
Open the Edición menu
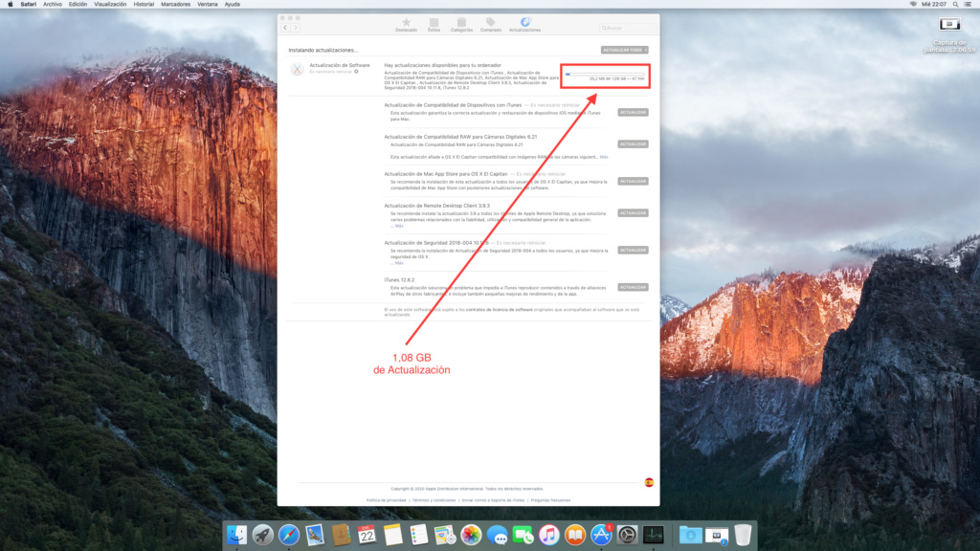(x=78, y=5)
